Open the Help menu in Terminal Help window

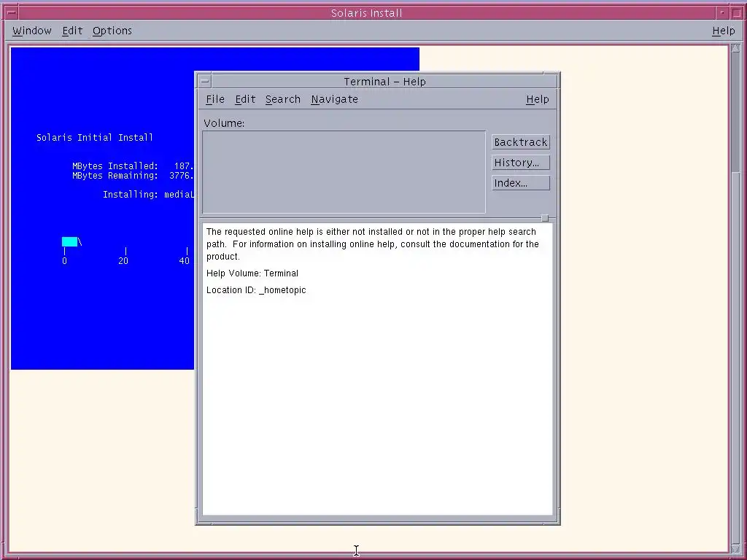(538, 99)
